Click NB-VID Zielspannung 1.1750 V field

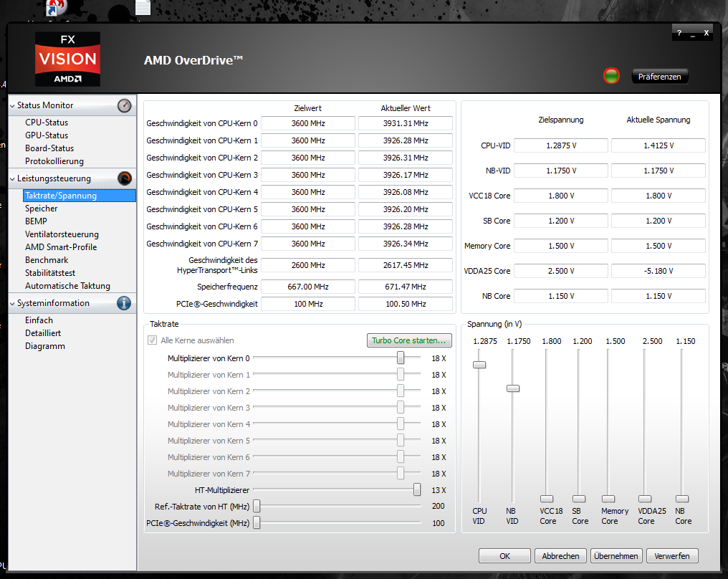[x=561, y=171]
